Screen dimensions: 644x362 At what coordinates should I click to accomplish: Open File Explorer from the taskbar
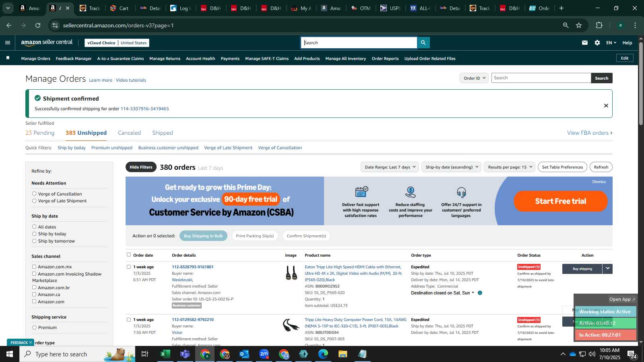point(343,354)
